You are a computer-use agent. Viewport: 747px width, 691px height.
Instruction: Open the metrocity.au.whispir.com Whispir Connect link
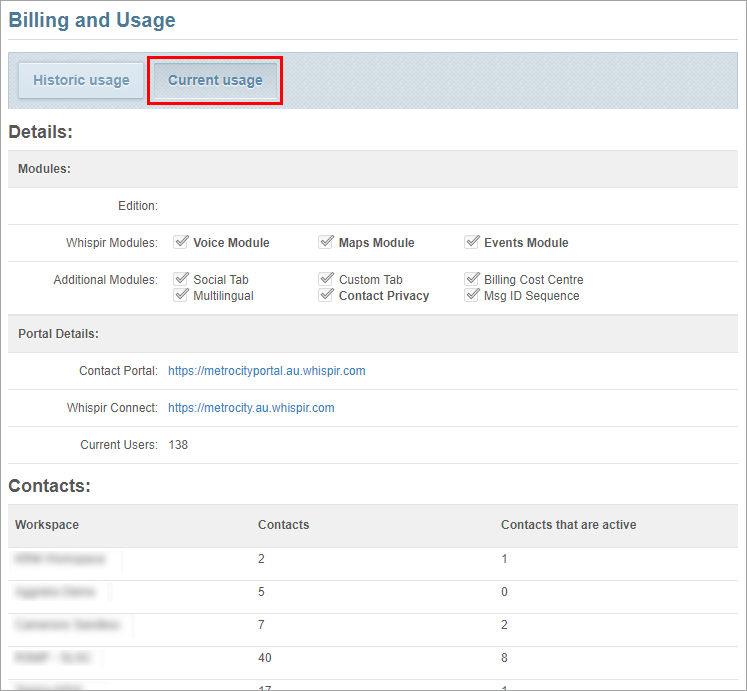tap(251, 408)
